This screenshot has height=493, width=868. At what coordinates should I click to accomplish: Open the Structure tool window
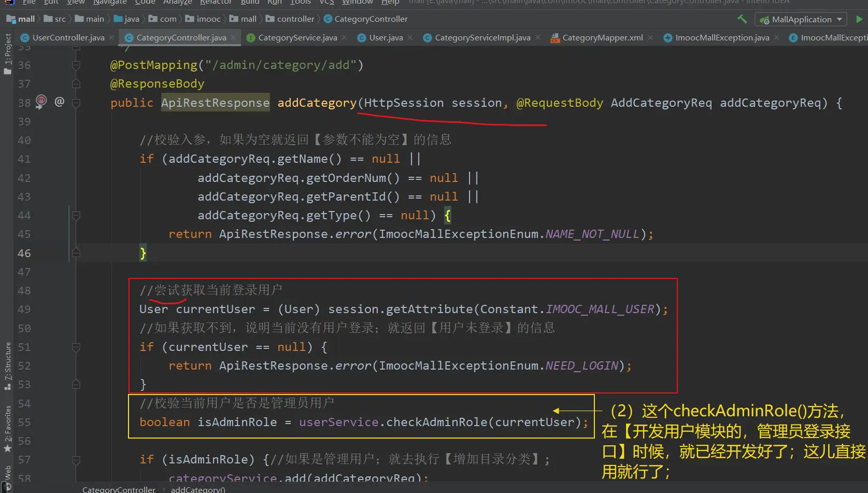point(7,365)
